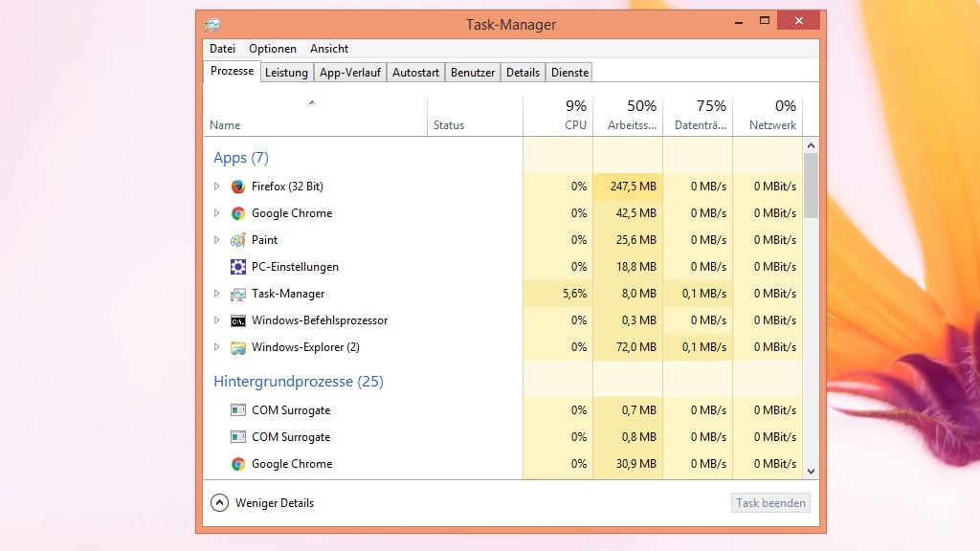This screenshot has height=551, width=980.
Task: Click the Google Chrome icon under Apps
Action: (237, 213)
